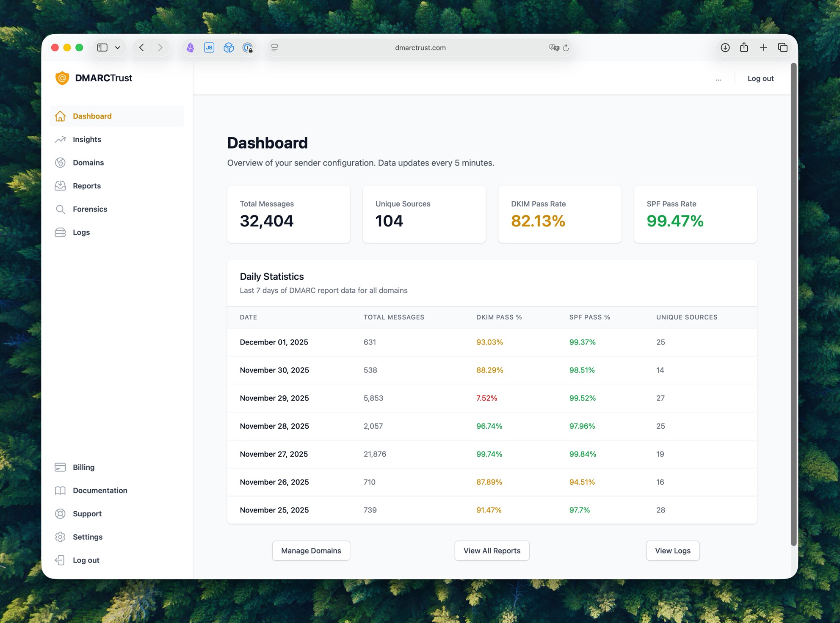Click the View All Reports button
This screenshot has height=623, width=840.
(492, 550)
